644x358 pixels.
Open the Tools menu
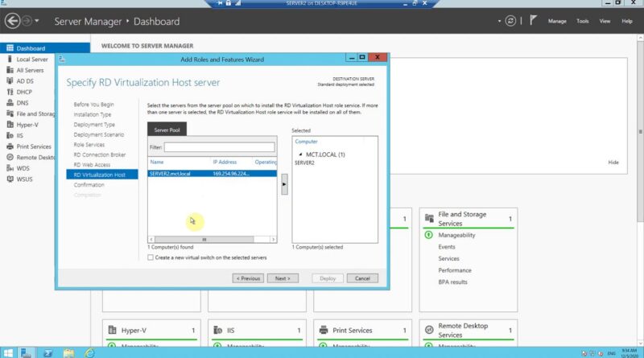(x=582, y=21)
